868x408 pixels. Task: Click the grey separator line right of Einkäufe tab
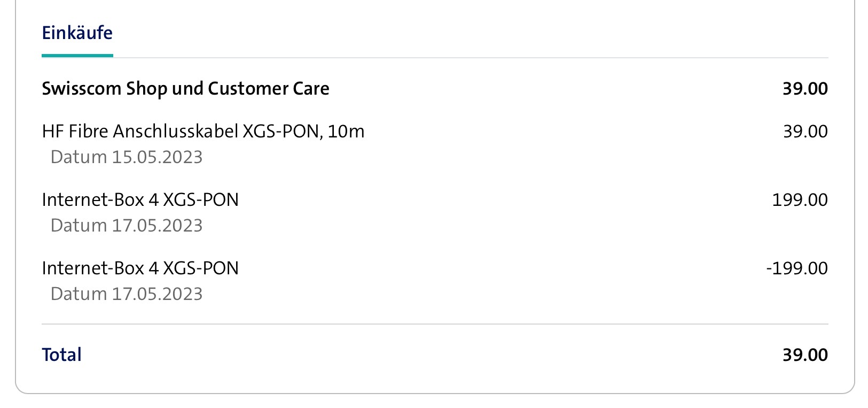(x=470, y=58)
